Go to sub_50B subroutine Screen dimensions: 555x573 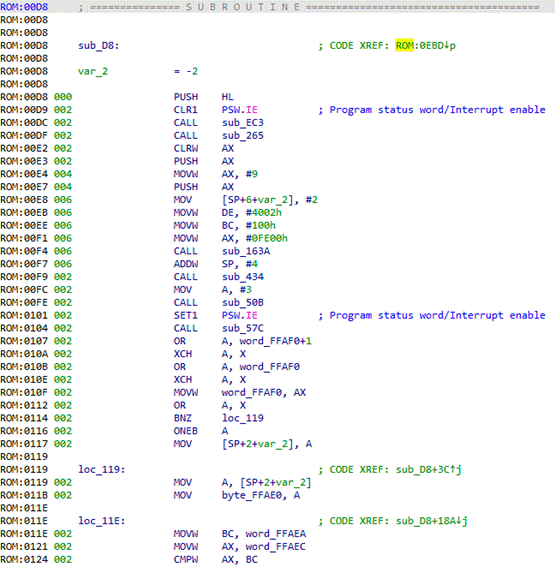click(x=243, y=303)
